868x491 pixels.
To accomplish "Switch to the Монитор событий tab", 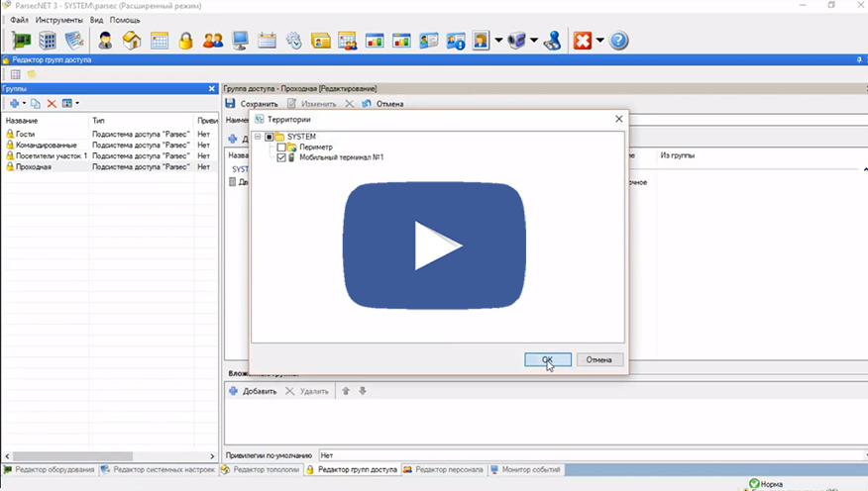I will [x=526, y=469].
